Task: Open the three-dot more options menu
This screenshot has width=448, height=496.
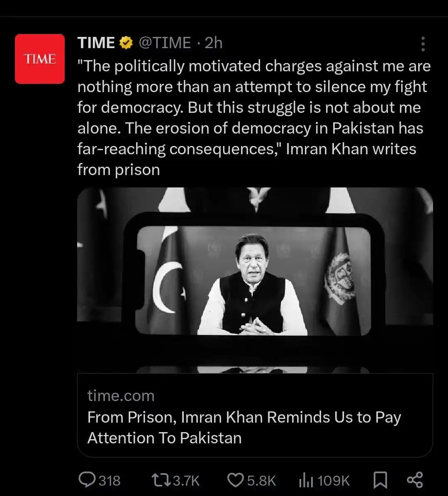Action: pyautogui.click(x=423, y=44)
